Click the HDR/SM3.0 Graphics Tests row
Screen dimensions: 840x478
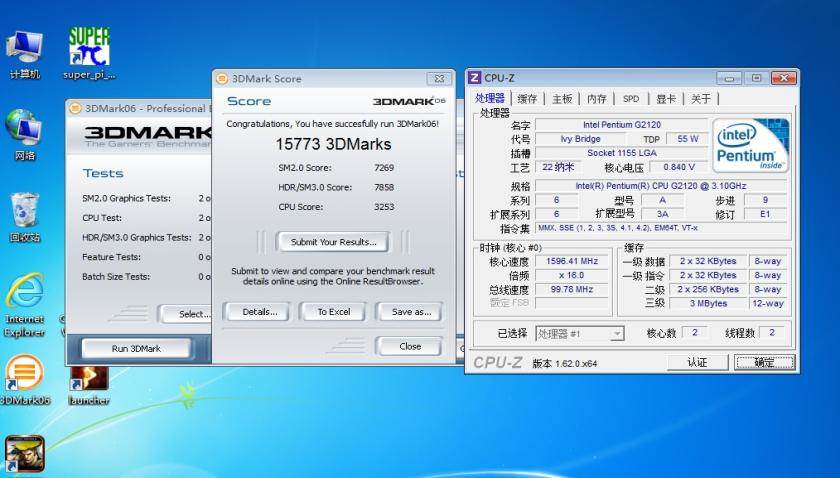pos(146,237)
